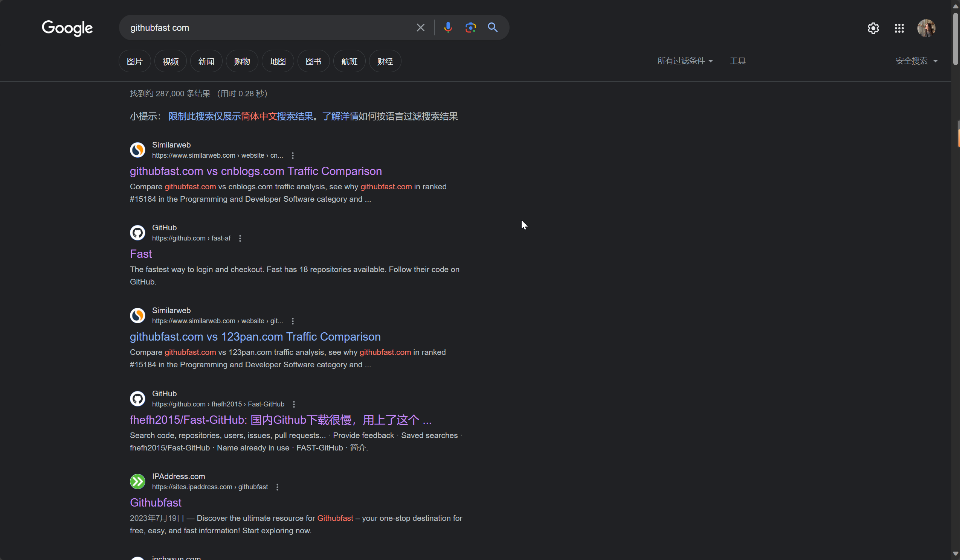Click the Similarweb favicon on first result
Screen dimensions: 960x560
[137, 150]
